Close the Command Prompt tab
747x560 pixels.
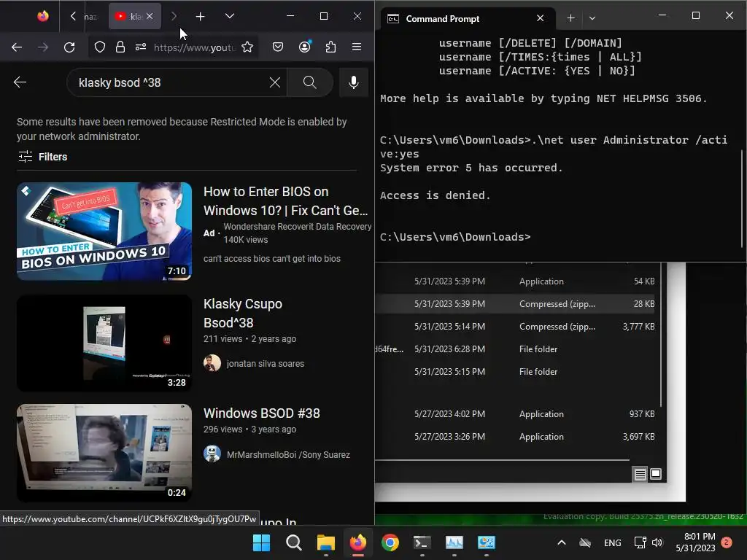(x=541, y=18)
